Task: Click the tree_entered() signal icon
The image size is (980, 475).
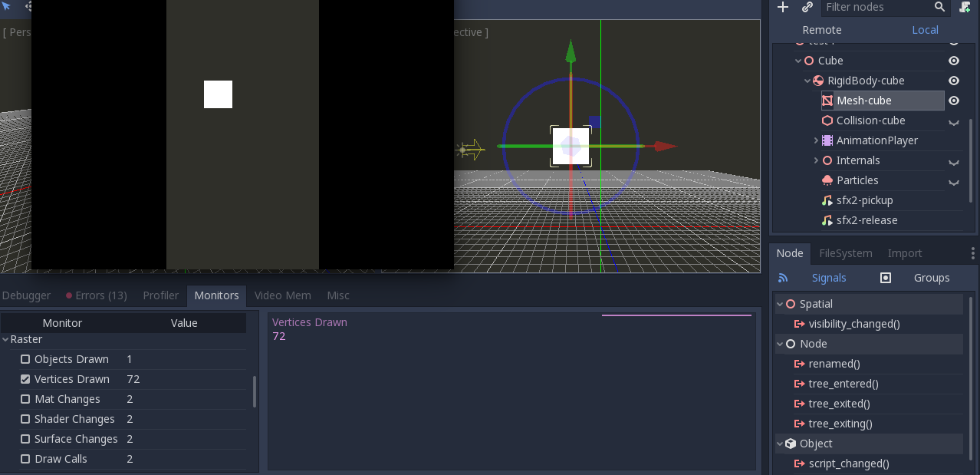Action: [800, 384]
